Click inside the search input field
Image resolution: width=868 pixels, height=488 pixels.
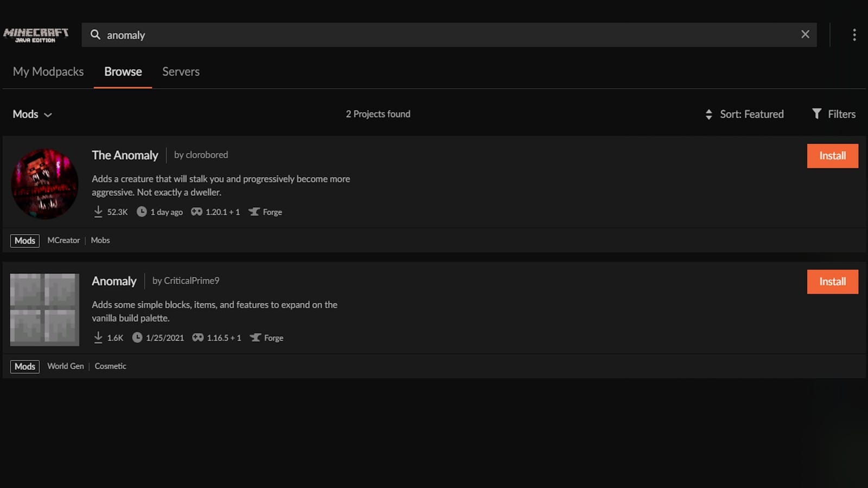coord(380,35)
